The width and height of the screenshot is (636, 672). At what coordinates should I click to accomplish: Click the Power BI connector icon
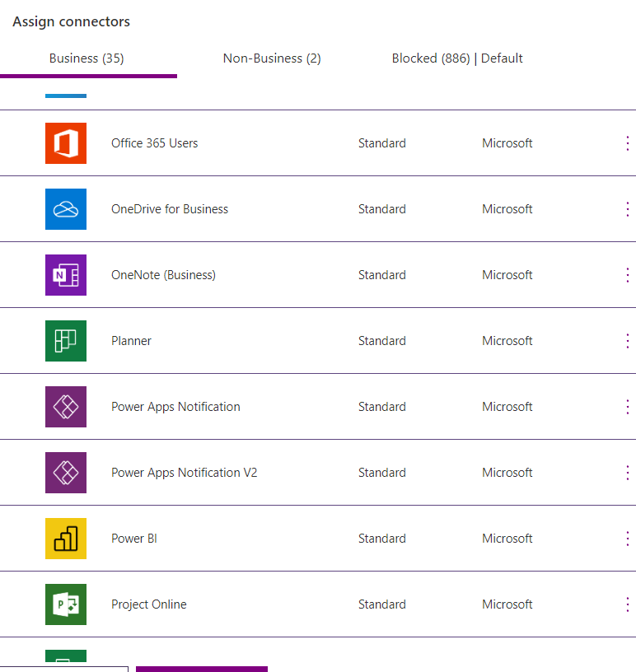coord(66,538)
